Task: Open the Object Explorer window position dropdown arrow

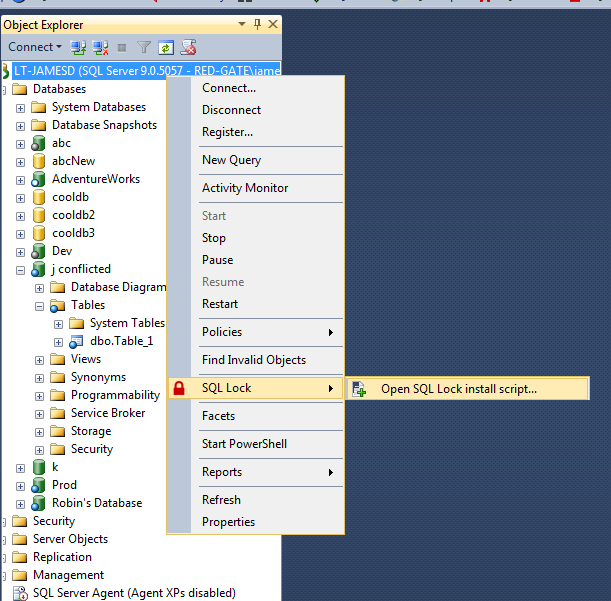Action: [242, 24]
